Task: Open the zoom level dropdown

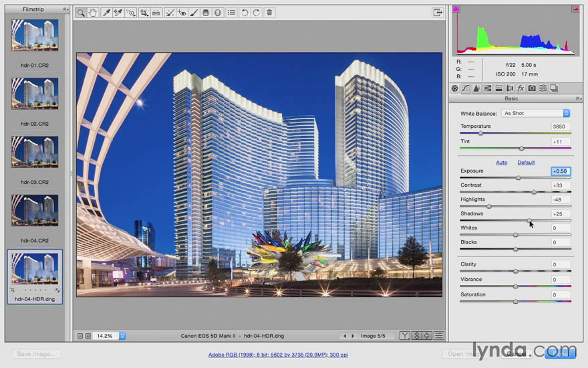Action: click(122, 336)
